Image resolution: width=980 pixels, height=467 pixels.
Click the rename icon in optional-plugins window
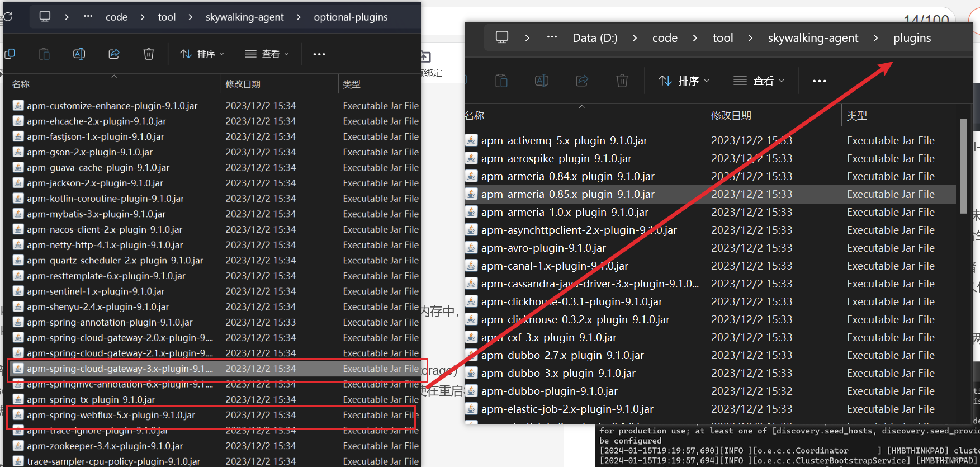coord(79,54)
